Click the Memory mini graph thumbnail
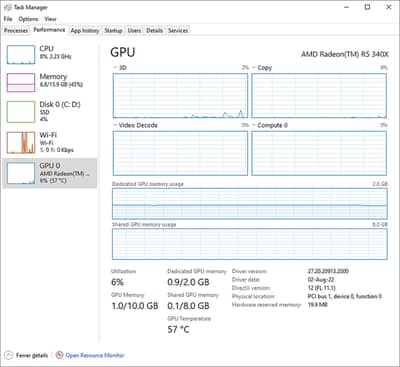Image resolution: width=400 pixels, height=367 pixels. 21,82
